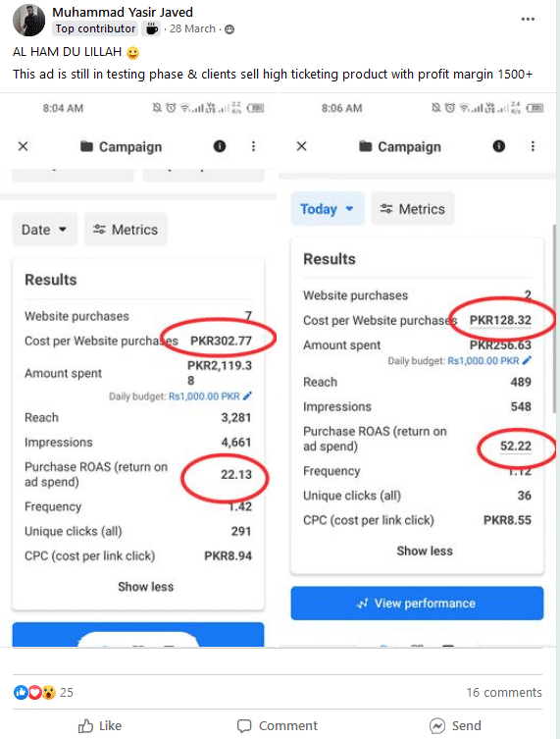Open Metrics filter in right screenshot
The height and width of the screenshot is (739, 560).
pyautogui.click(x=413, y=209)
